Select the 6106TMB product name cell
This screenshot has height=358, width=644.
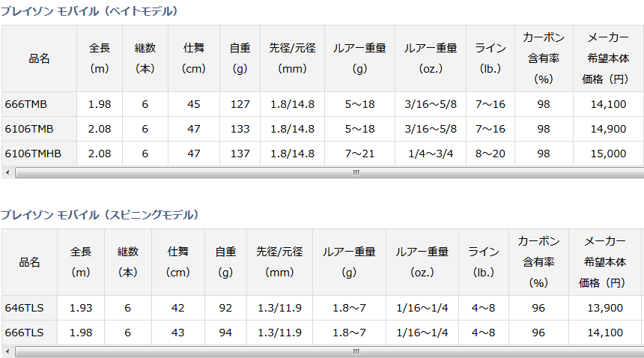pos(40,129)
